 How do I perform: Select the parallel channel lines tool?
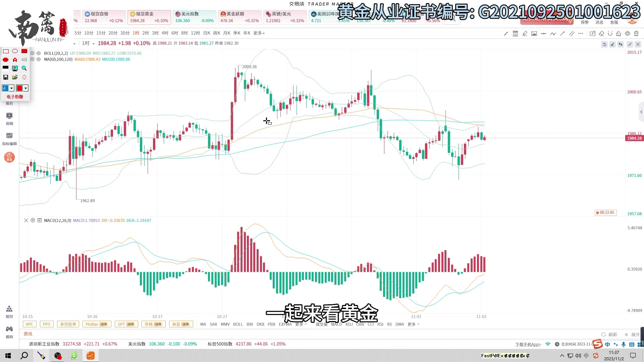(x=572, y=34)
